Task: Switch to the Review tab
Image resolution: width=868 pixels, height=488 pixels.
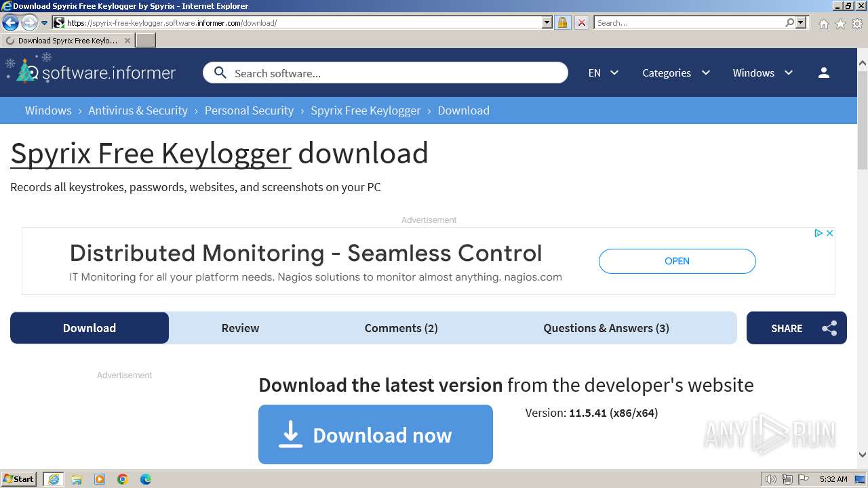Action: pos(240,328)
